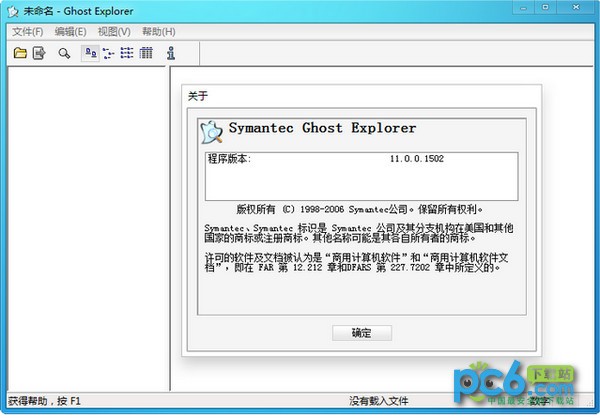Click status bar text 没有载入文件
The height and width of the screenshot is (418, 600).
(x=379, y=401)
